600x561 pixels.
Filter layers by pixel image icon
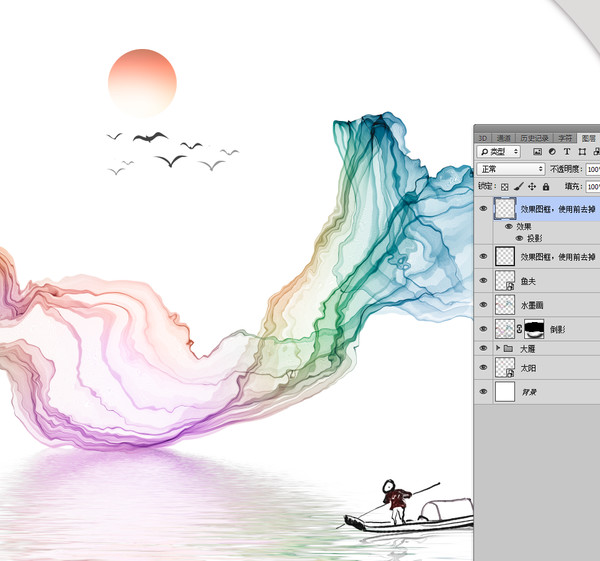[x=537, y=152]
